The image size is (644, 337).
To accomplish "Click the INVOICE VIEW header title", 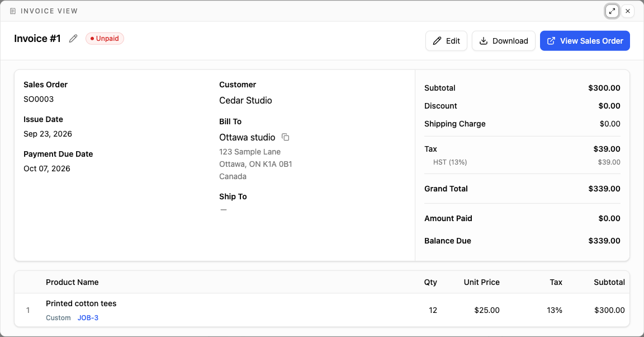I will coord(49,11).
